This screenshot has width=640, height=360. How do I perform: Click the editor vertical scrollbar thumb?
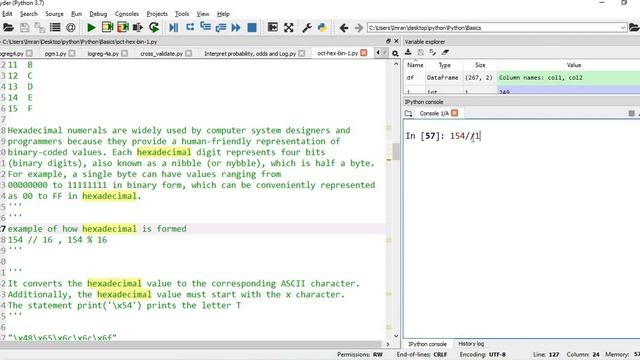tap(396, 152)
